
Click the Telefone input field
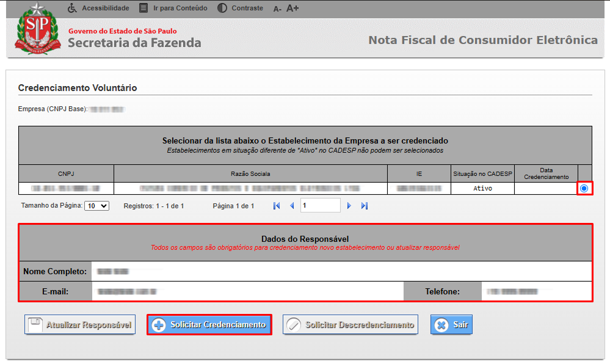(x=536, y=291)
